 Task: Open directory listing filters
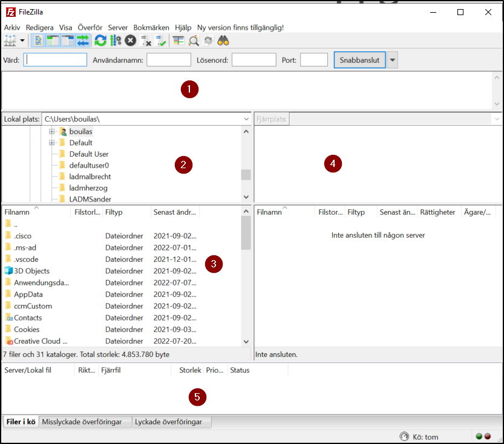click(177, 41)
